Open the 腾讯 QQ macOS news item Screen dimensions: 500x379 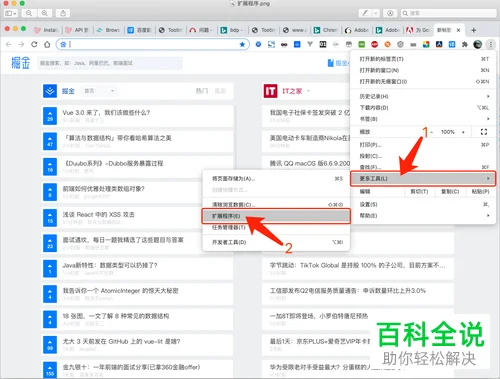[310, 163]
